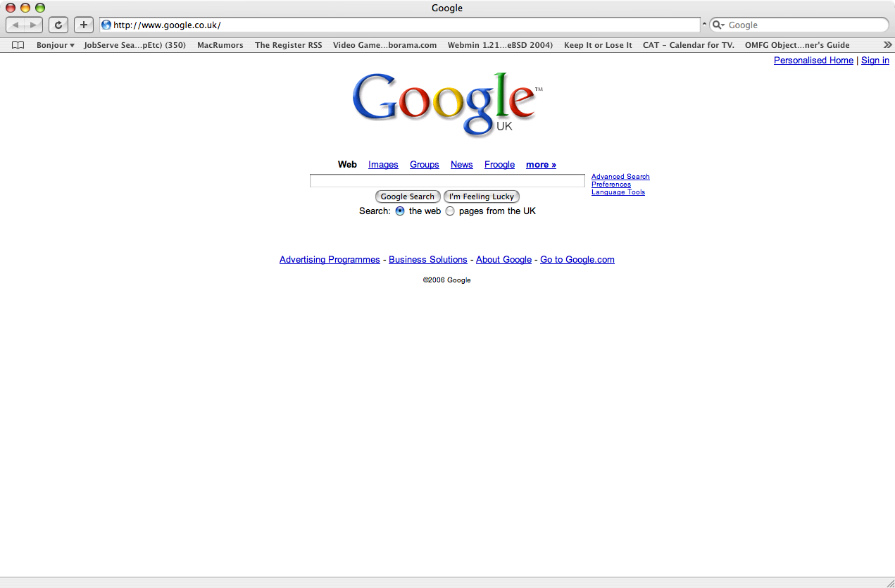Follow the Go to Google.com link
This screenshot has width=895, height=588.
click(577, 260)
